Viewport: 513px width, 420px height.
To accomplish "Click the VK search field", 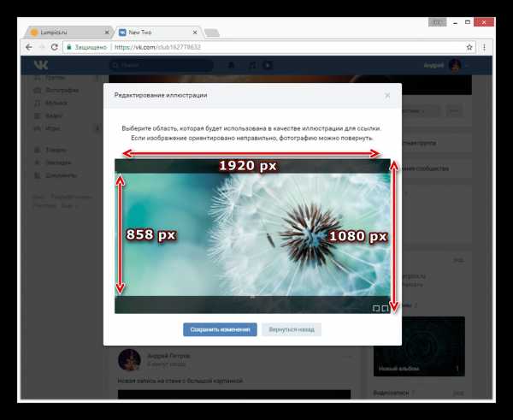I will point(162,65).
